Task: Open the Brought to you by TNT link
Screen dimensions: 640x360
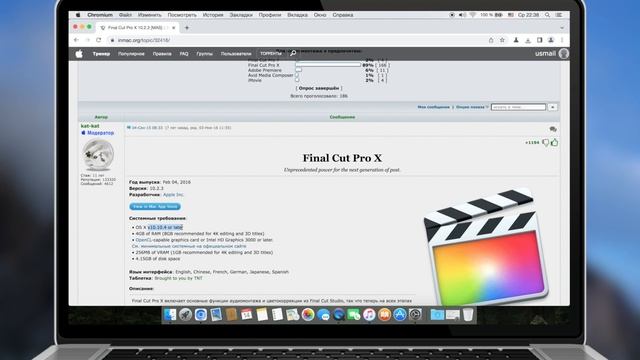Action: [x=178, y=278]
